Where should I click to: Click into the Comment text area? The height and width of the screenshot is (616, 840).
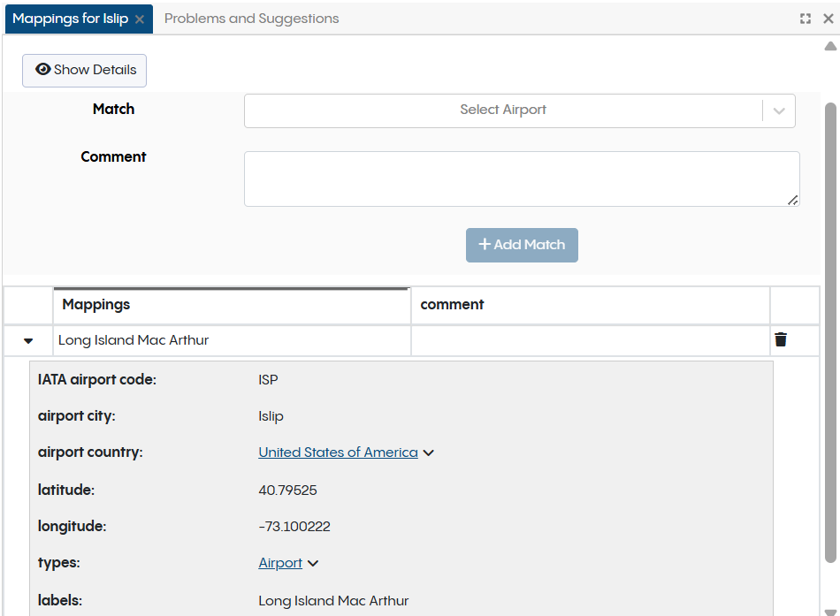click(521, 179)
